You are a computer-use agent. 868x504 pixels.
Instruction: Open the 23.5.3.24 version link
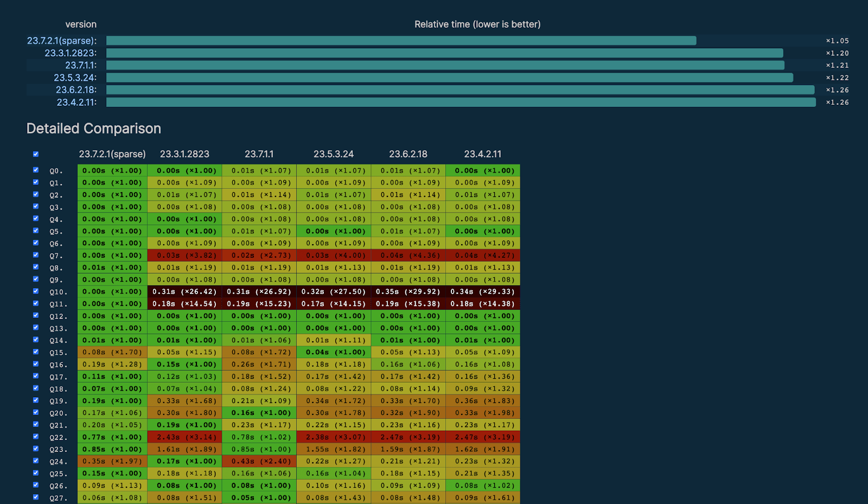point(75,78)
